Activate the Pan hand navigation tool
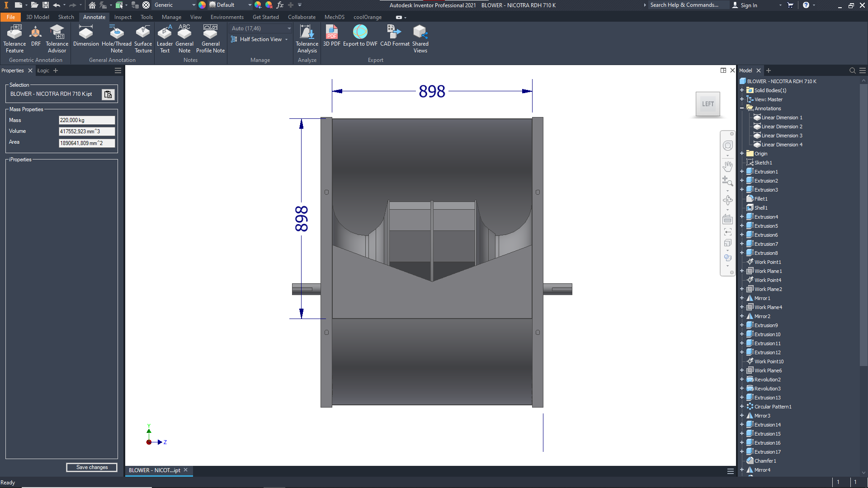Screen dimensions: 868x488 (727, 166)
